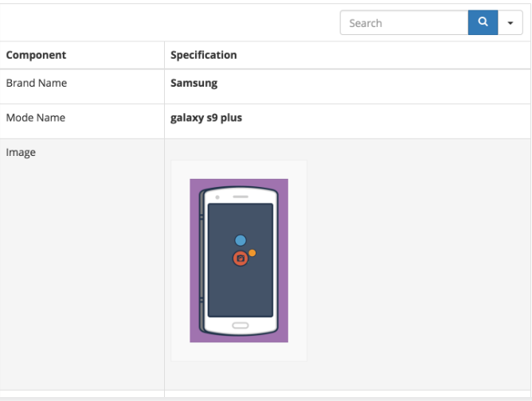Click the magnifier search button
This screenshot has width=532, height=401.
point(483,22)
